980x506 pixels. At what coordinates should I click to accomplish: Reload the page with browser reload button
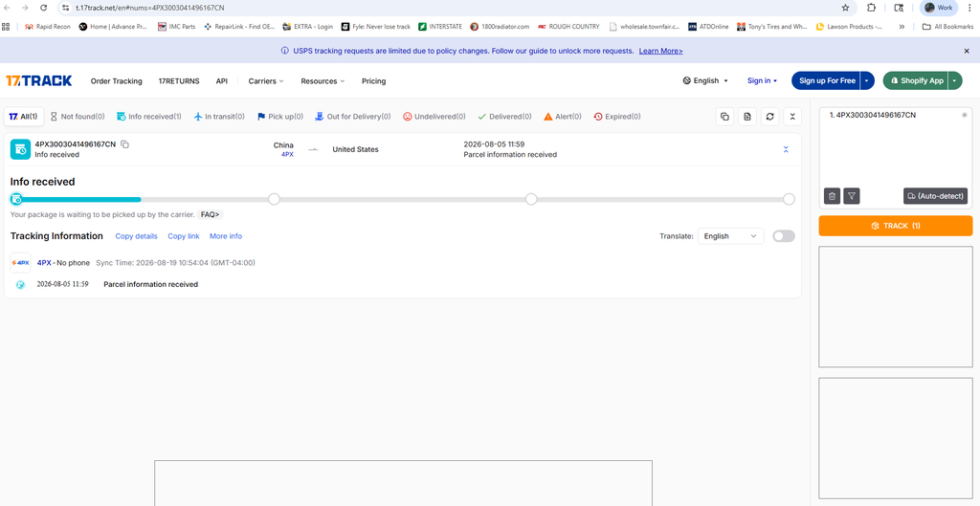(x=43, y=8)
